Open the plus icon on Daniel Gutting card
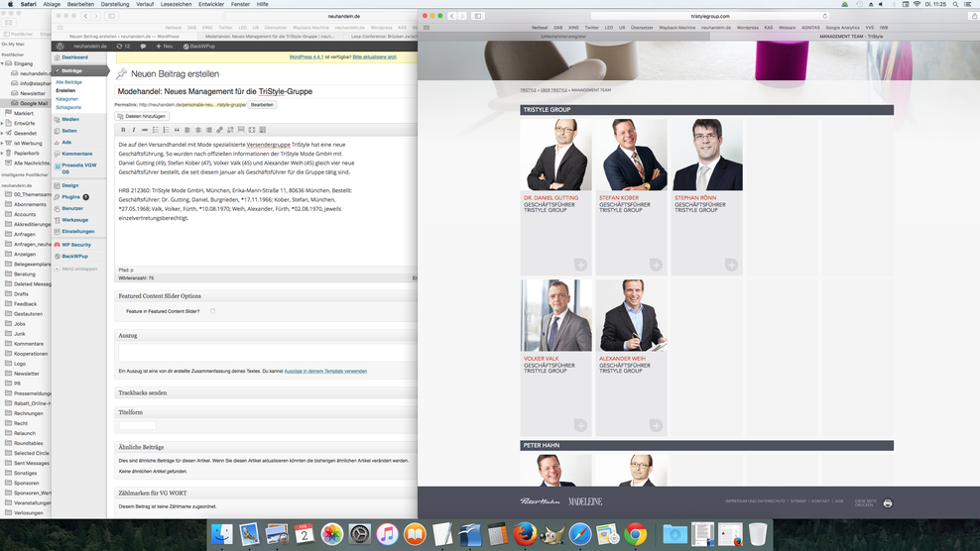 pyautogui.click(x=580, y=265)
